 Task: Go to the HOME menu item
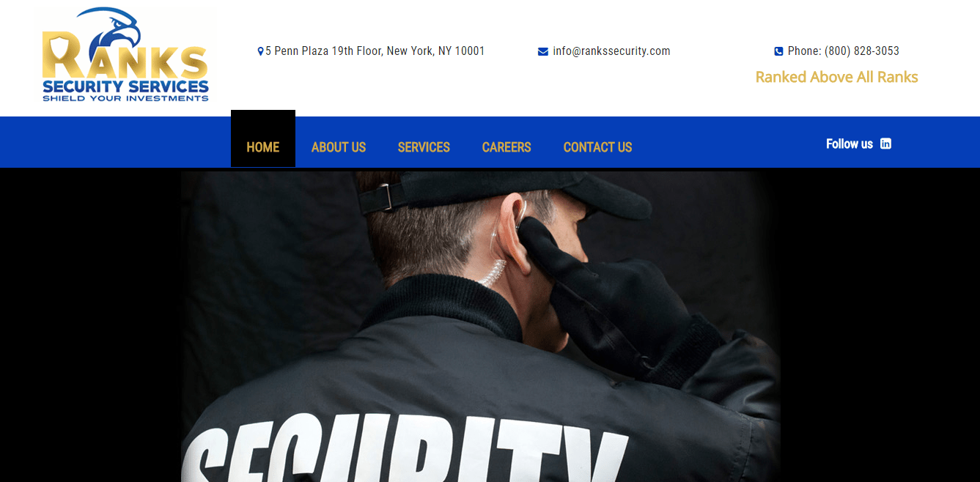pos(263,147)
